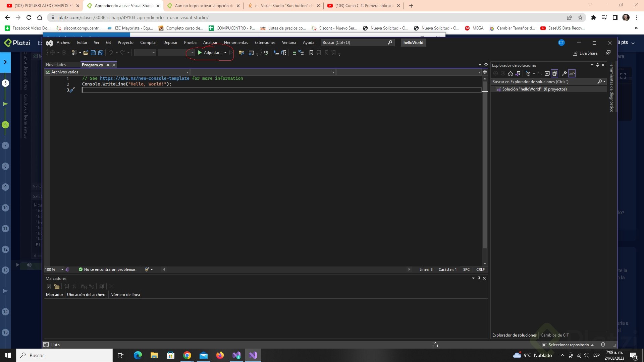
Task: Click the Buscar (Ctrl+Q) search box
Action: coord(354,43)
